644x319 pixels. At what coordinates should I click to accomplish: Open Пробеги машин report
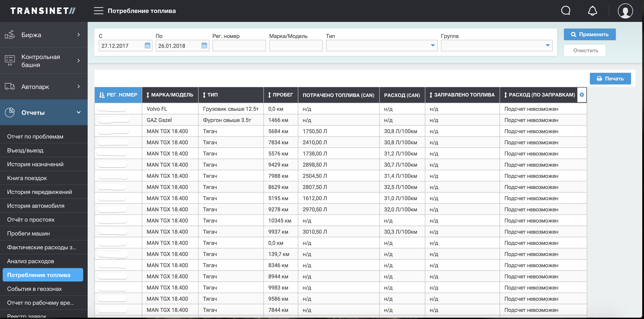click(28, 233)
